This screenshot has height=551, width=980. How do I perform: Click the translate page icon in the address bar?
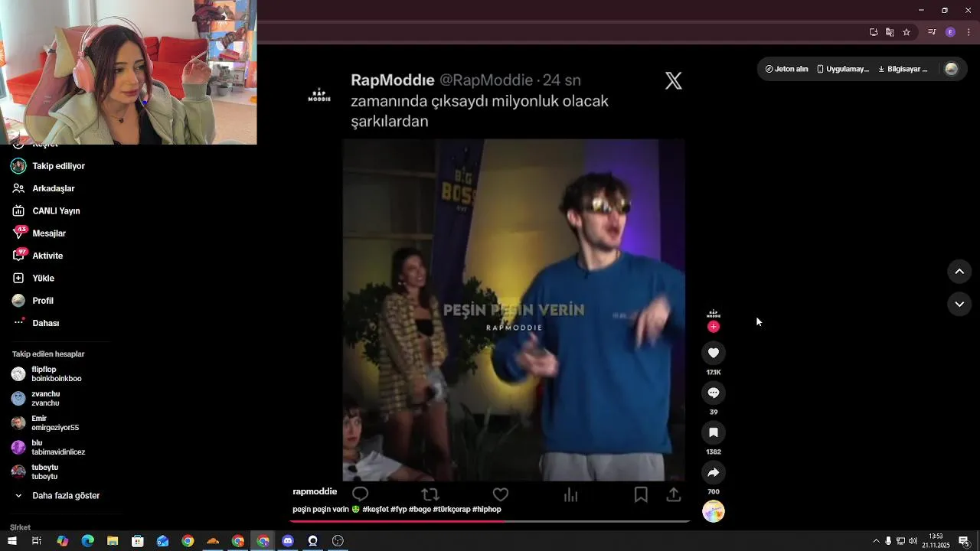[x=890, y=32]
